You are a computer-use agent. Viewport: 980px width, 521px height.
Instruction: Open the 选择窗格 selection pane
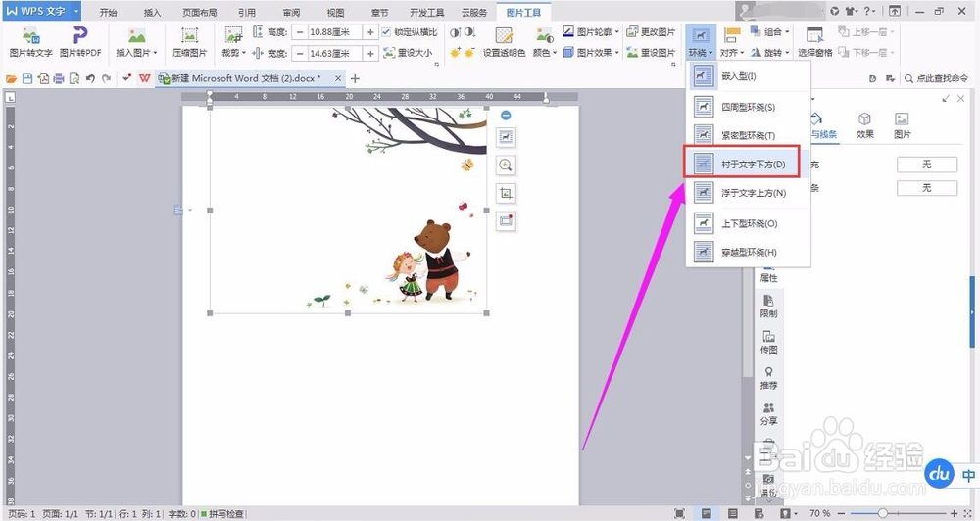[x=815, y=42]
